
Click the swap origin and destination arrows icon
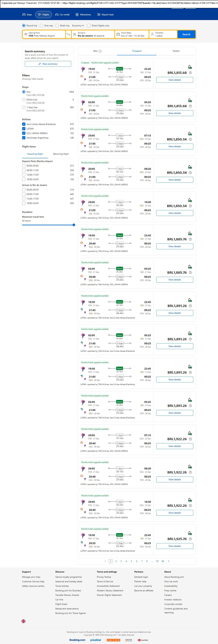[x=69, y=34]
